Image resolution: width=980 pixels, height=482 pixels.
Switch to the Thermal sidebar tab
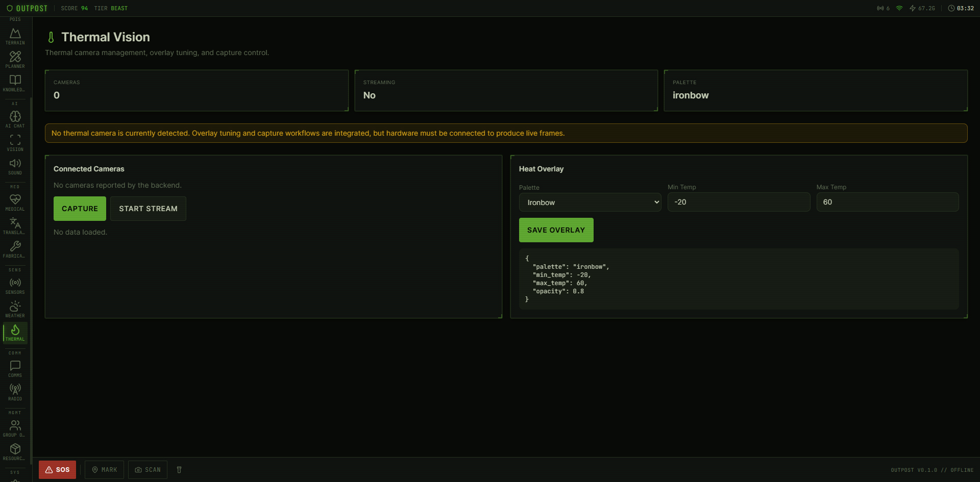[15, 333]
